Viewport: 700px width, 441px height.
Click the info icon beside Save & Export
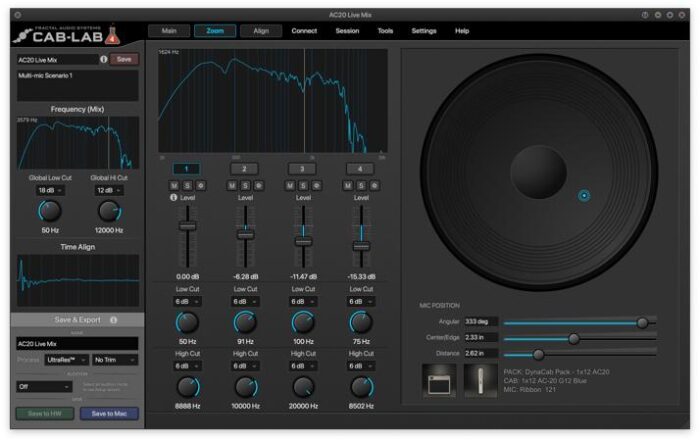(x=113, y=320)
